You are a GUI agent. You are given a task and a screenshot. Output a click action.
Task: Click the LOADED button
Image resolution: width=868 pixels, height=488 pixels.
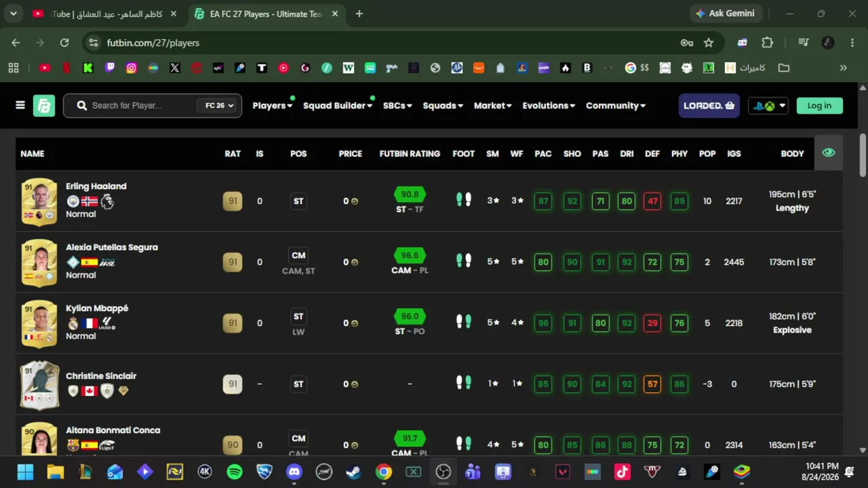tap(709, 106)
